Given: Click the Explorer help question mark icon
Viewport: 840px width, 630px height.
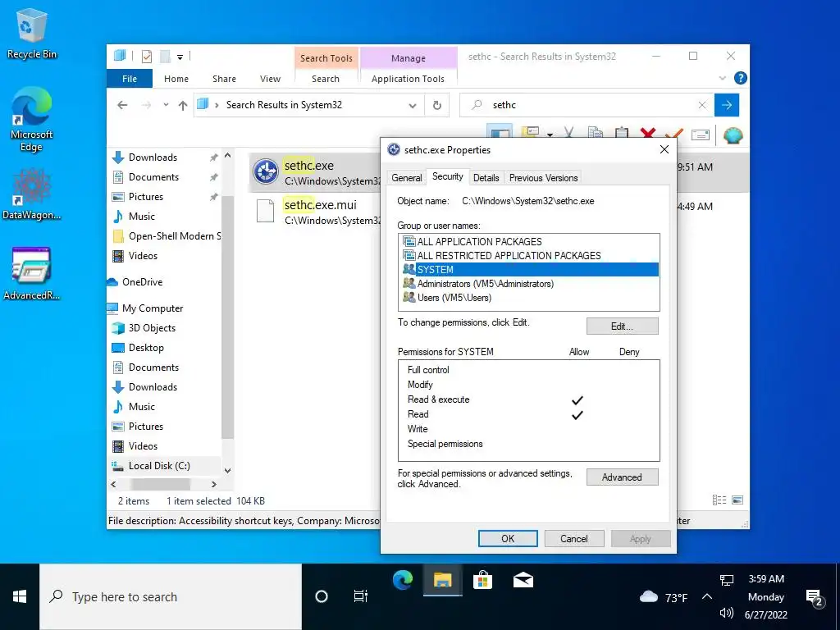Looking at the screenshot, I should coord(741,78).
